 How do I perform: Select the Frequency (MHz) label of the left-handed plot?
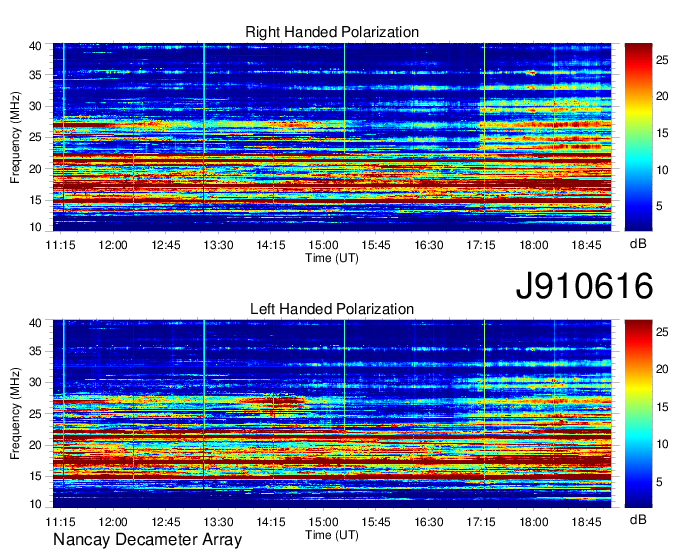pyautogui.click(x=15, y=414)
